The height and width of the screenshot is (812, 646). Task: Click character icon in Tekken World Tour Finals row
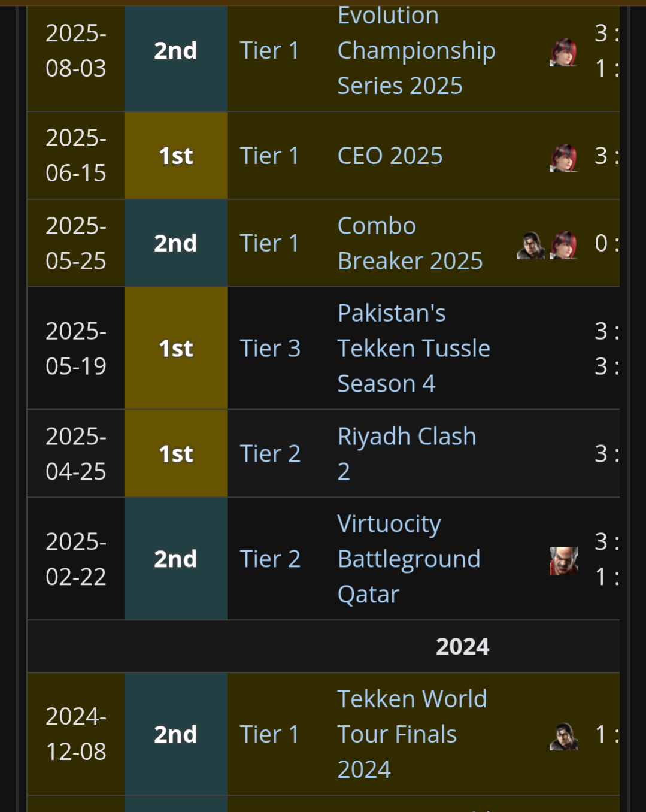pos(563,736)
